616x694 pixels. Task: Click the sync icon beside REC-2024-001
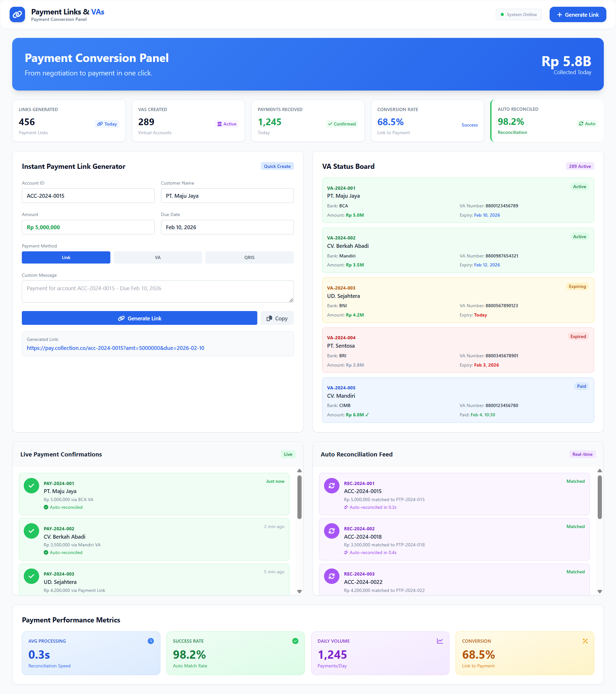click(x=332, y=486)
